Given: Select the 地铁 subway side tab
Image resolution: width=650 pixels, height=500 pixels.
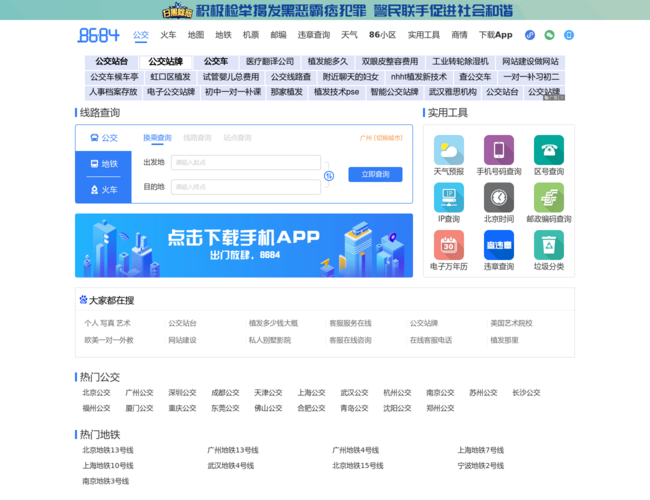Looking at the screenshot, I should pyautogui.click(x=104, y=164).
